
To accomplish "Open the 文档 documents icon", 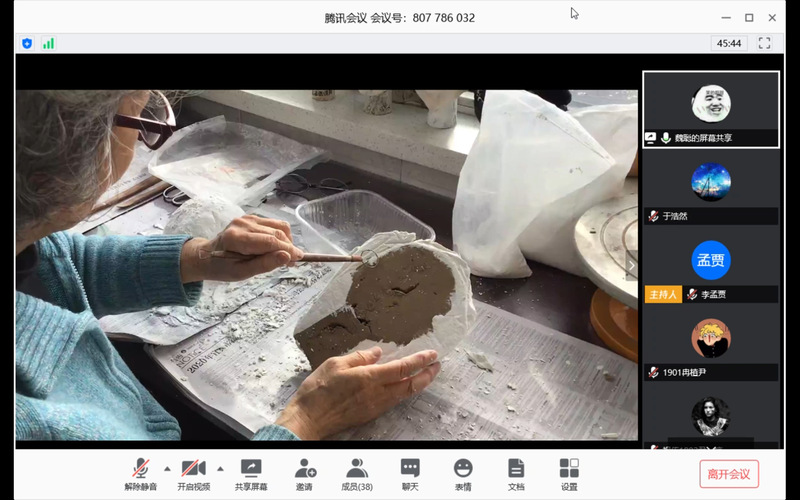I will (x=516, y=473).
